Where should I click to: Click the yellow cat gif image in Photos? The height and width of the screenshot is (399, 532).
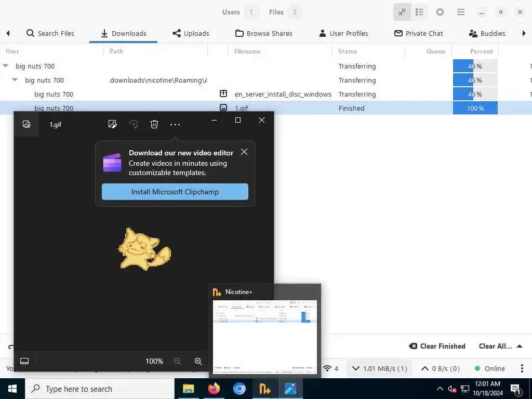[144, 249]
